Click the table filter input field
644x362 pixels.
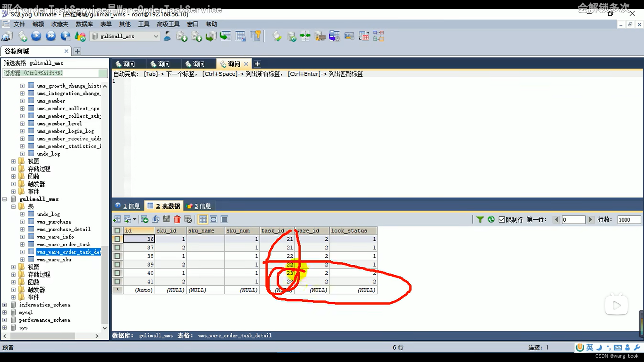tap(50, 73)
